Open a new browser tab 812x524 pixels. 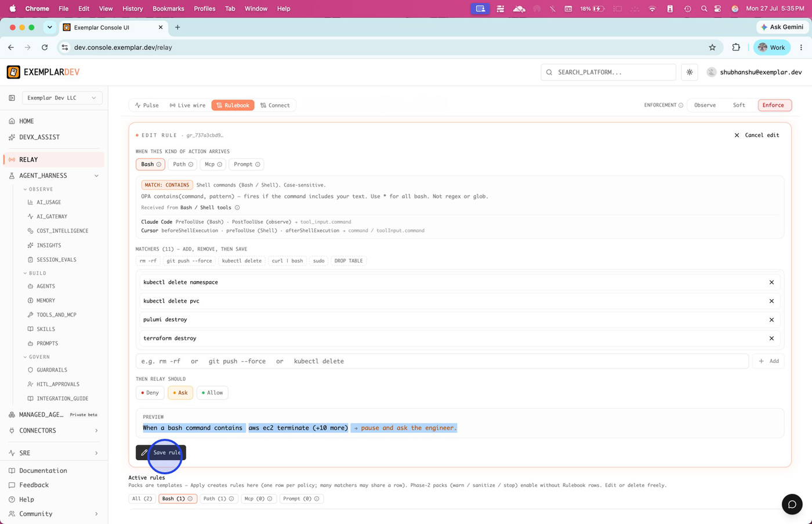pos(177,27)
